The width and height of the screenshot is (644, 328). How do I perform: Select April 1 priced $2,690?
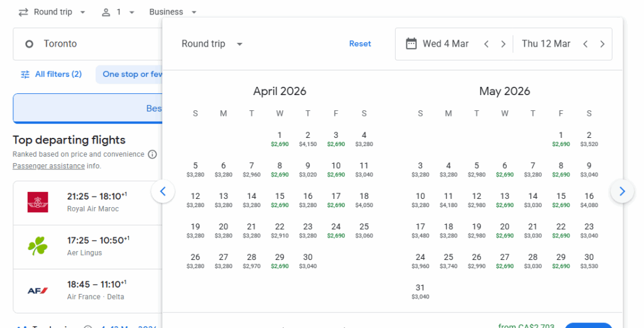tap(280, 139)
